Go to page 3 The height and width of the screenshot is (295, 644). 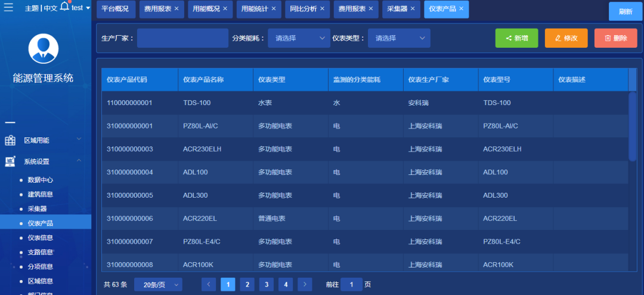pyautogui.click(x=266, y=284)
